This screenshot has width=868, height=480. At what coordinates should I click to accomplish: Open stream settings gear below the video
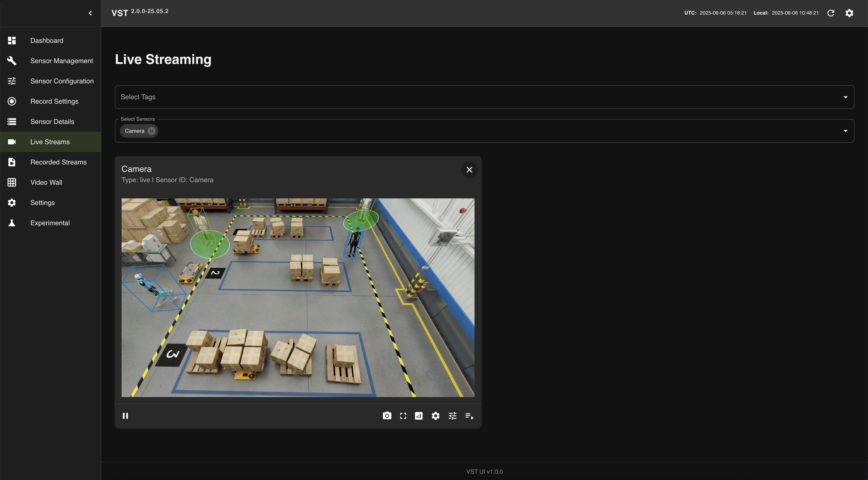[435, 416]
